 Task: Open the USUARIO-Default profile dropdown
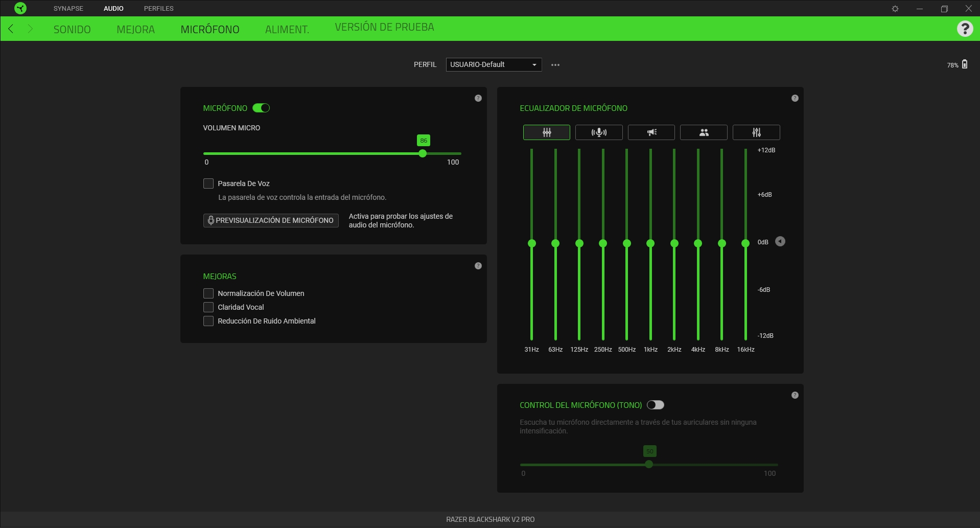coord(494,64)
